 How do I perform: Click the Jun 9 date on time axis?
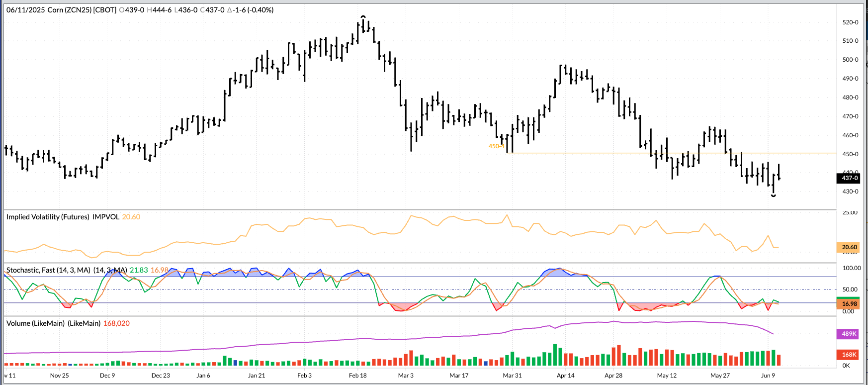pos(768,376)
